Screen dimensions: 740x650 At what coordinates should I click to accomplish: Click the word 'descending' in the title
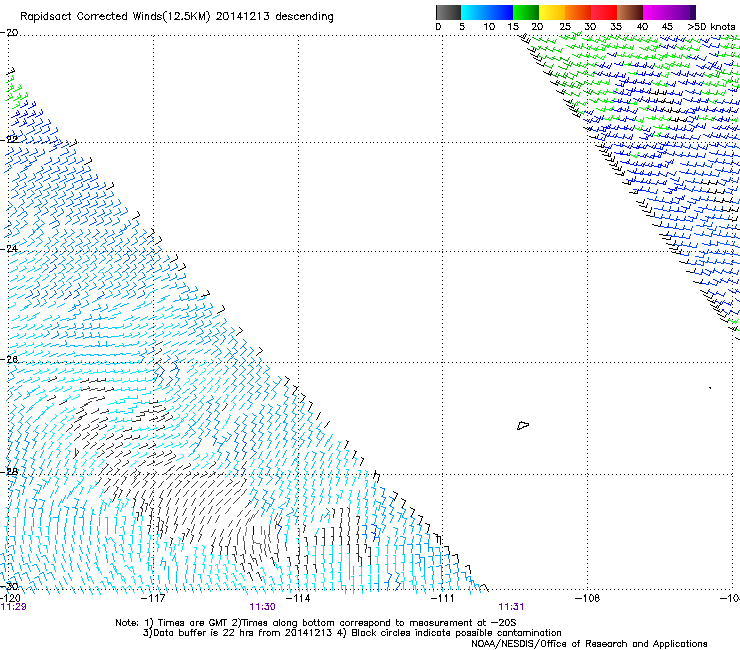(x=304, y=17)
